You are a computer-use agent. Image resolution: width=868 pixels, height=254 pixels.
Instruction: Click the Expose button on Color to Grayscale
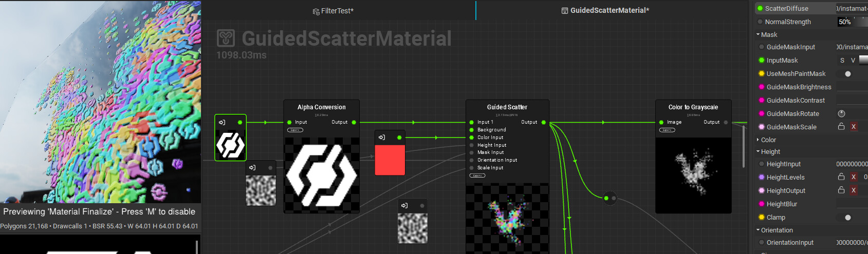tap(667, 130)
